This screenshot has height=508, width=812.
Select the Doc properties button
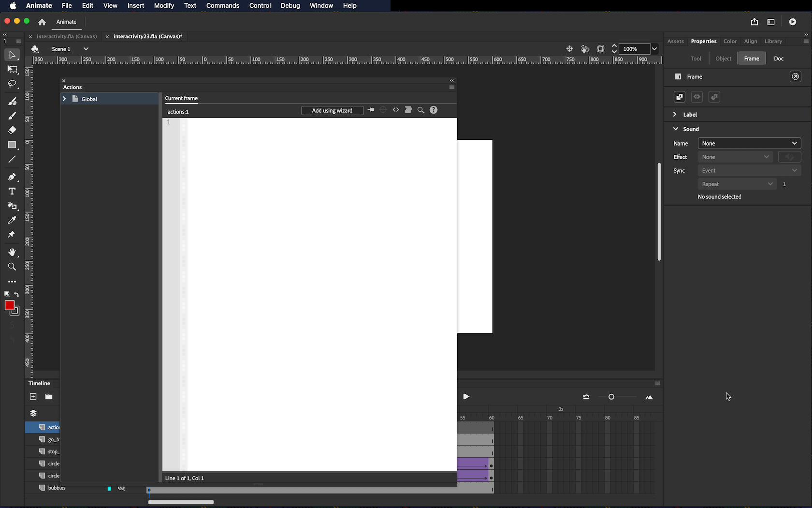778,59
